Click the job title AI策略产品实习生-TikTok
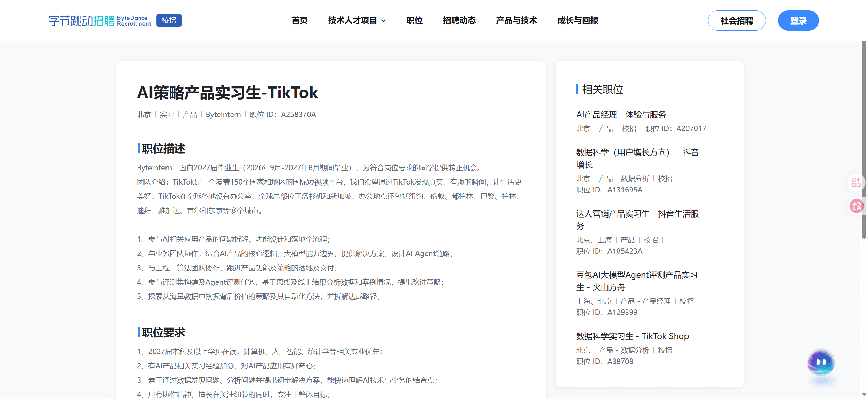This screenshot has width=868, height=399. pos(227,92)
